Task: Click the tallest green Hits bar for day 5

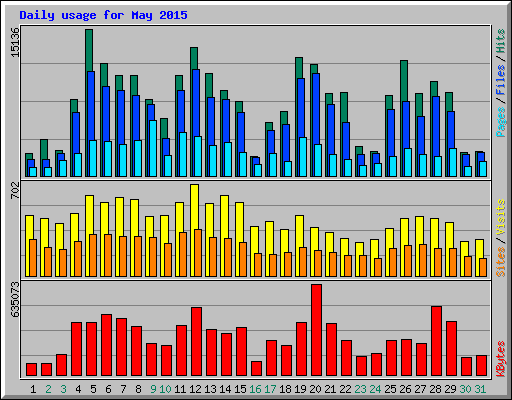Action: click(89, 50)
